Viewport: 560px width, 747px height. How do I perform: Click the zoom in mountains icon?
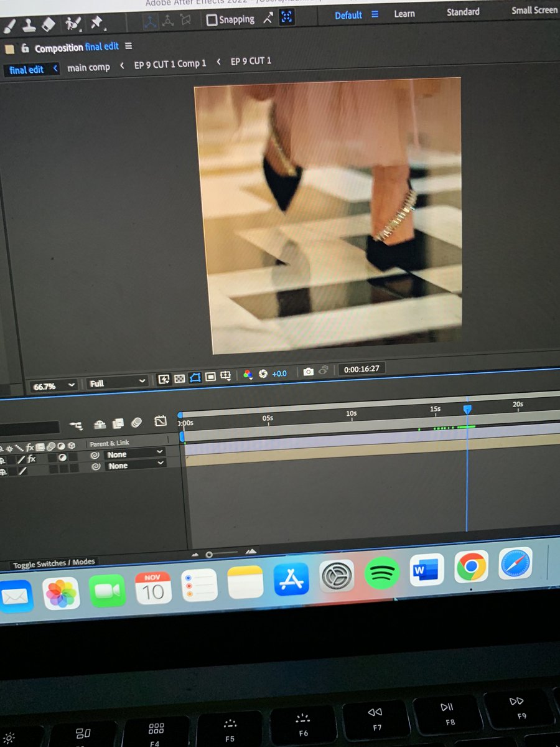pos(251,551)
